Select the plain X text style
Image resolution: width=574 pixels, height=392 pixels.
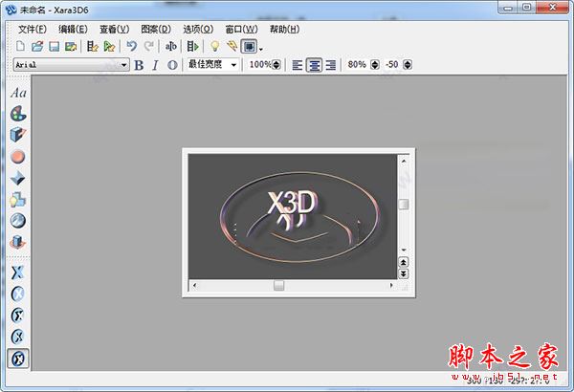tap(17, 272)
